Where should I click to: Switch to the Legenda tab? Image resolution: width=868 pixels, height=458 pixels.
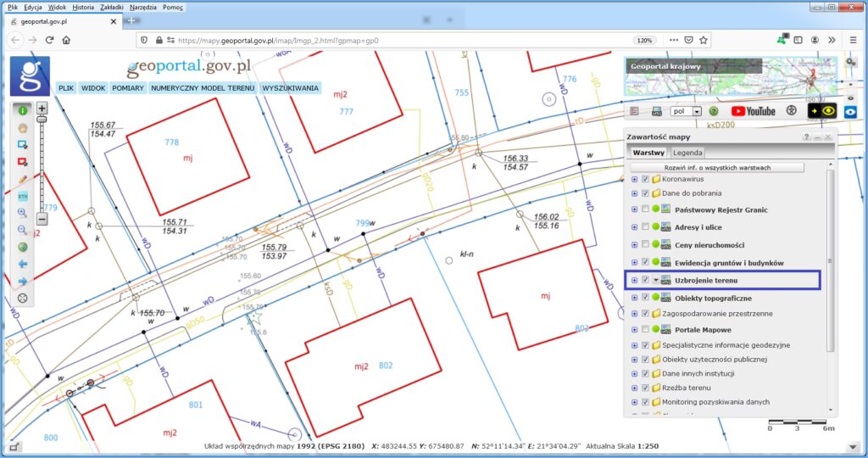687,153
